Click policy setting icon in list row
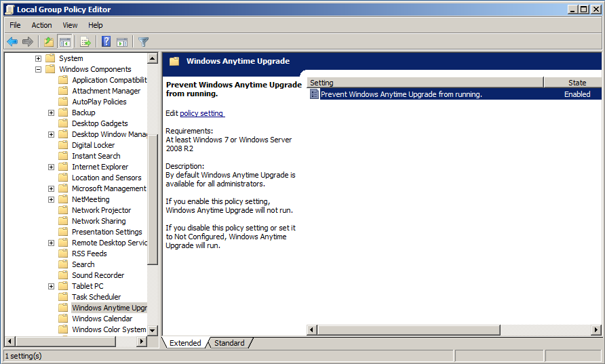This screenshot has height=364, width=605. point(315,94)
